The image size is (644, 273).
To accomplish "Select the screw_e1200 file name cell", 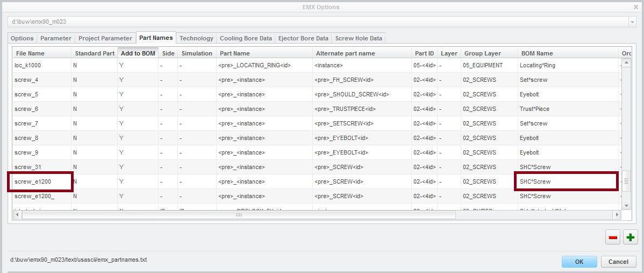I will click(42, 181).
